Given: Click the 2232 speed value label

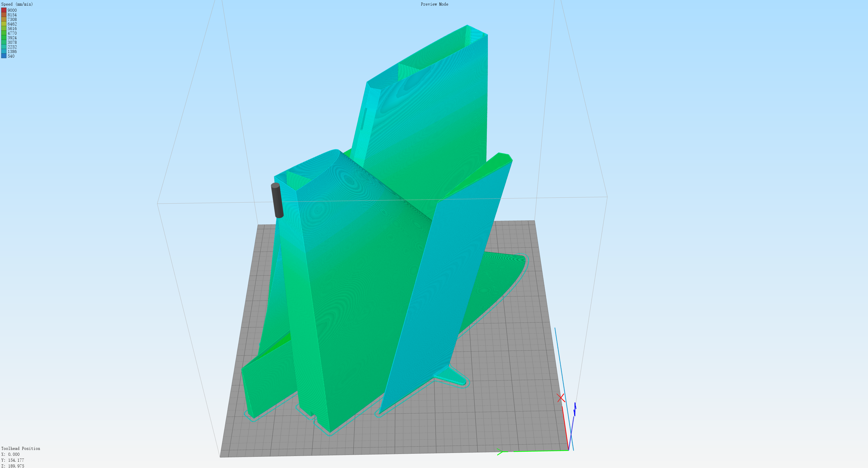Looking at the screenshot, I should [x=12, y=47].
